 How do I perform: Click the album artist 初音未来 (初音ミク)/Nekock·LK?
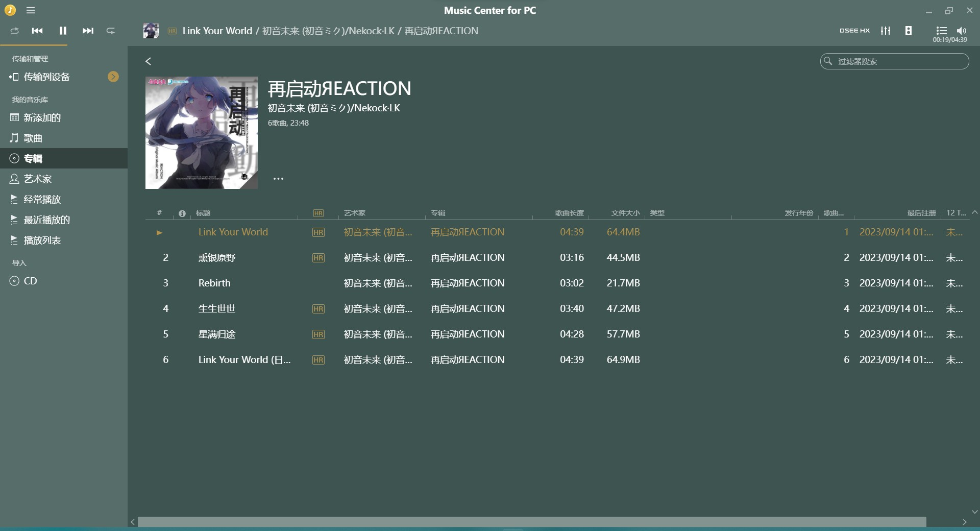[x=334, y=108]
